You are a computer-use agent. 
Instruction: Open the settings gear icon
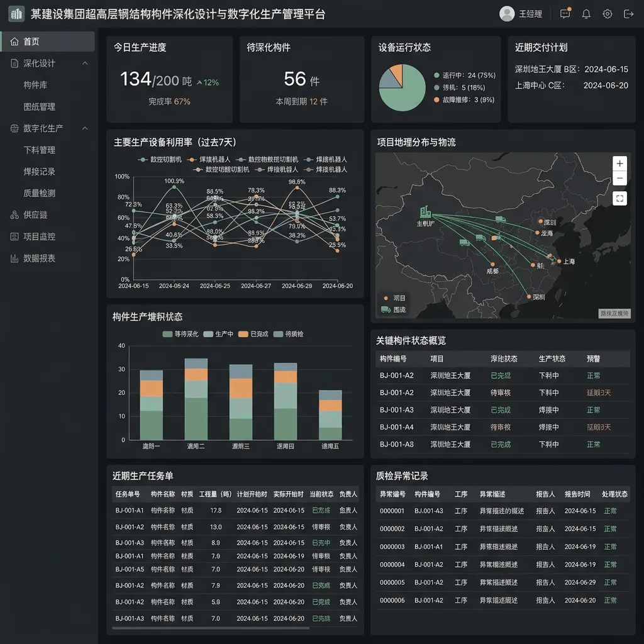[607, 14]
